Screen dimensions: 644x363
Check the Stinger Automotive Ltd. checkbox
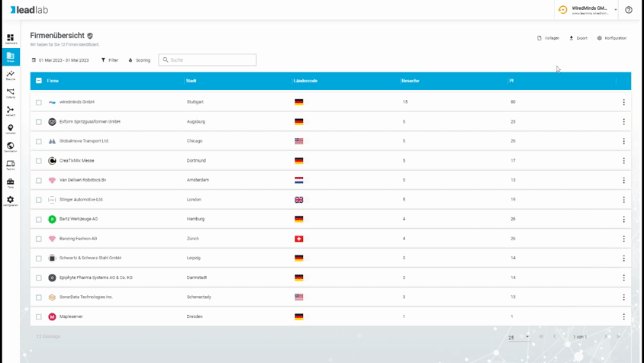(39, 200)
